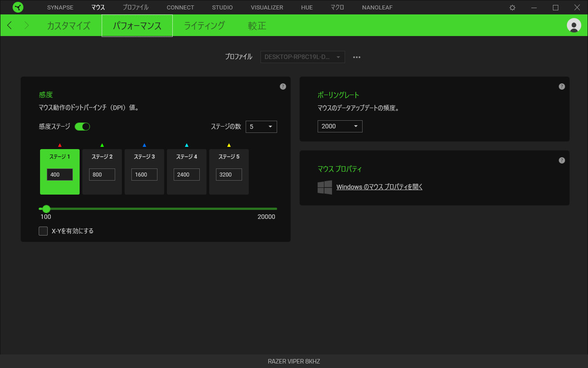Screen dimensions: 588x368
Task: Switch to the 較正 tab
Action: [257, 26]
